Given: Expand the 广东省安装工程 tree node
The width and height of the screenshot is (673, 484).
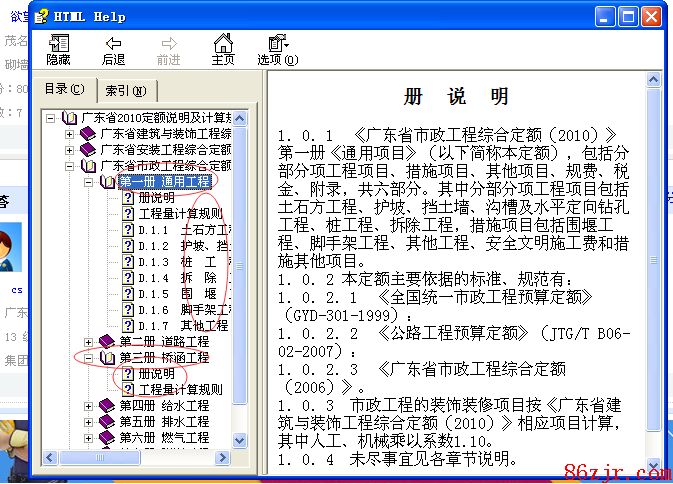Looking at the screenshot, I should [69, 150].
